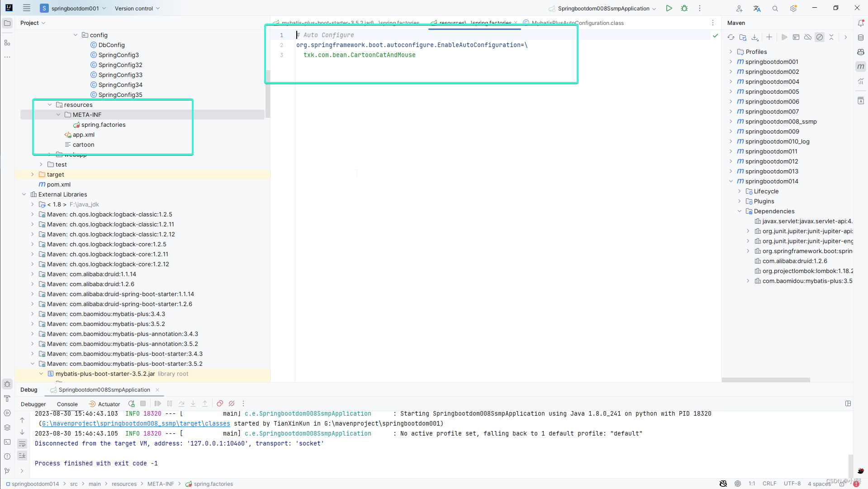Open IDE settings gear icon
Screen dimensions: 868x489
coord(793,9)
